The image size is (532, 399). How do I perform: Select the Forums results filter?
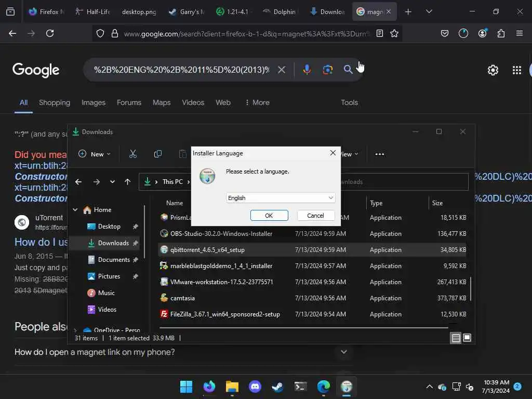tap(129, 102)
